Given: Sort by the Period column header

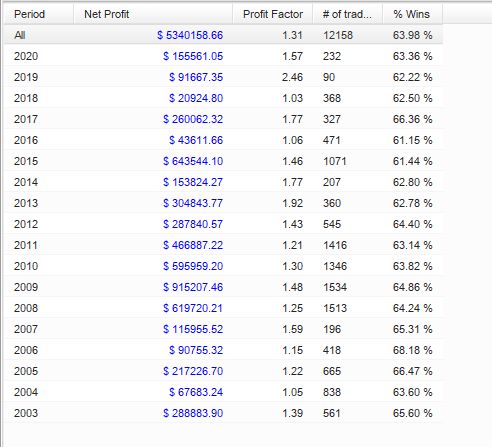Looking at the screenshot, I should (x=39, y=14).
